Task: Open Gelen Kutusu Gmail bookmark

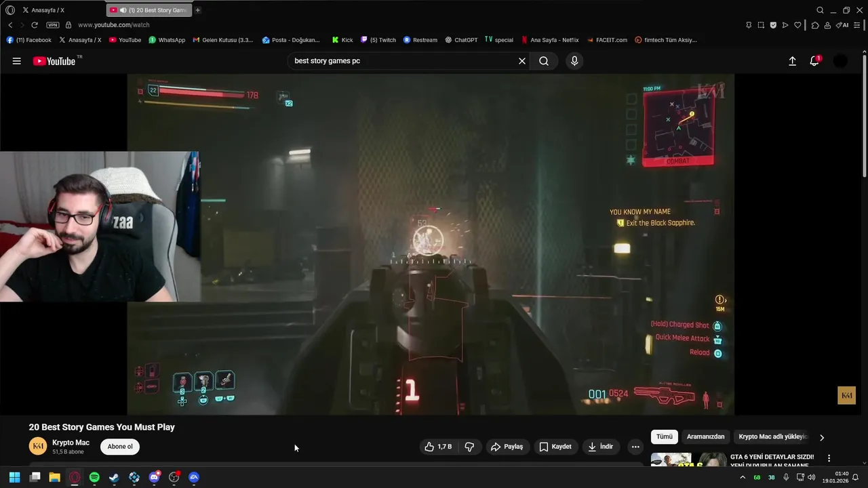Action: [223, 40]
